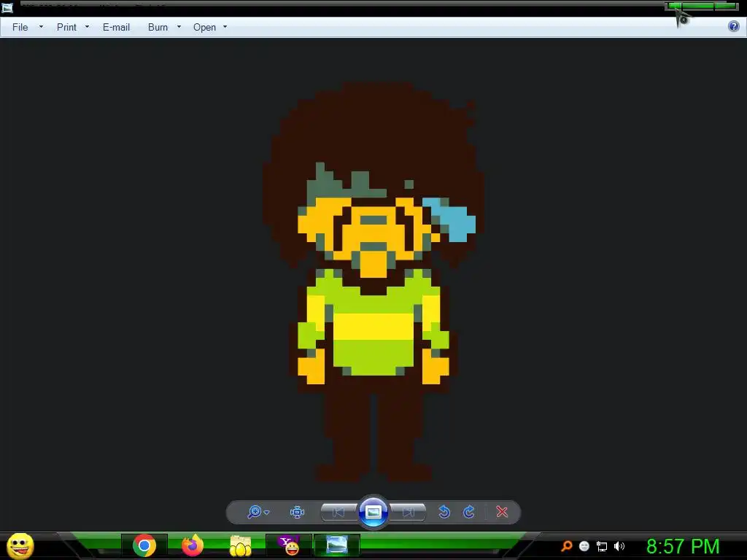Viewport: 747px width, 560px height.
Task: Click the fit to window icon
Action: pyautogui.click(x=298, y=513)
